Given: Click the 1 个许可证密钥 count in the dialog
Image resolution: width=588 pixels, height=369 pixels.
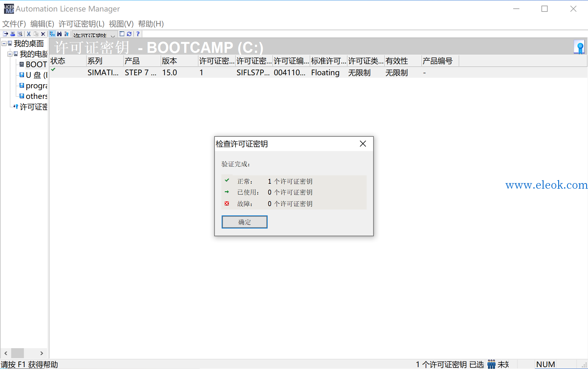Looking at the screenshot, I should (290, 181).
